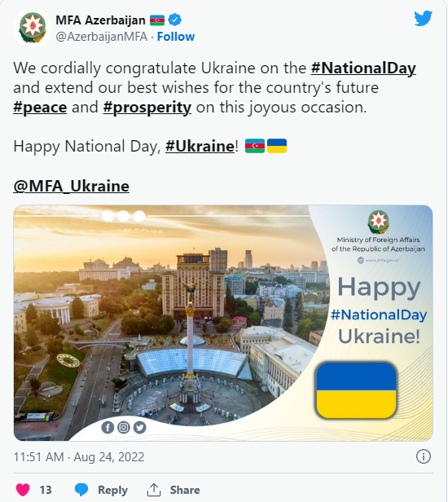
Task: Like the tweet with heart icon
Action: tap(23, 490)
